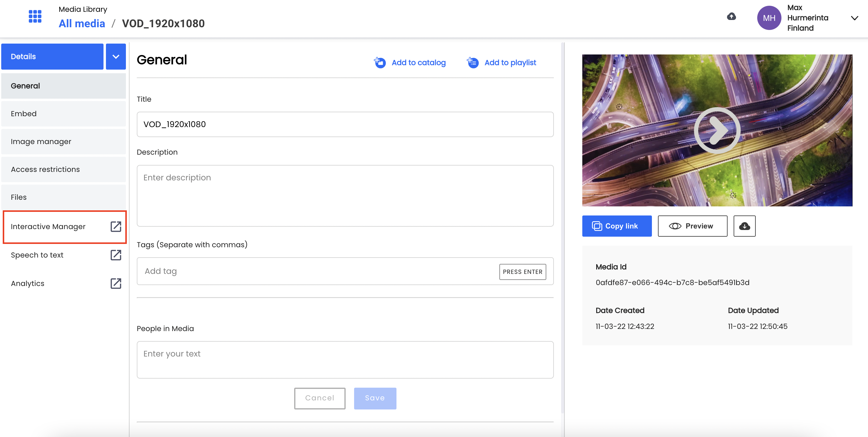Viewport: 868px width, 437px height.
Task: Click the cloud upload icon in header
Action: (731, 17)
